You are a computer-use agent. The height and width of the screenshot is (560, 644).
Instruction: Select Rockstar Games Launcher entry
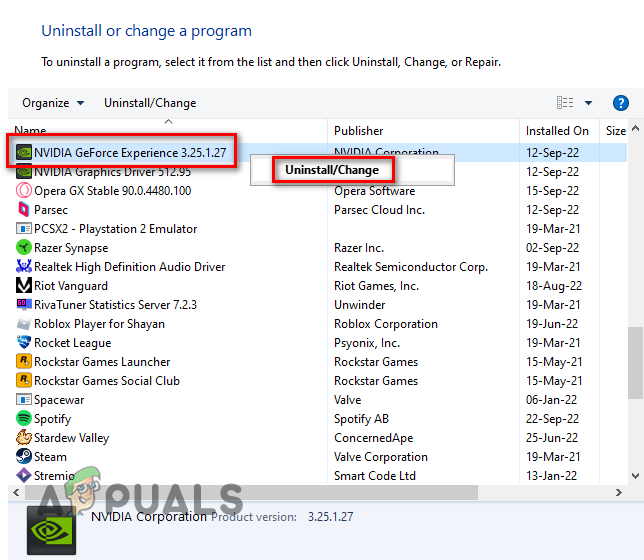(102, 362)
